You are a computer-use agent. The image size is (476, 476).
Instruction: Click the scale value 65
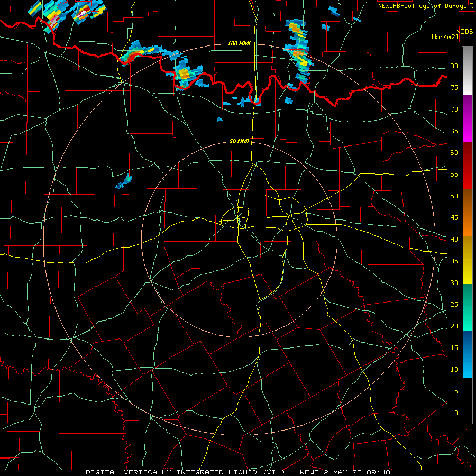click(454, 131)
